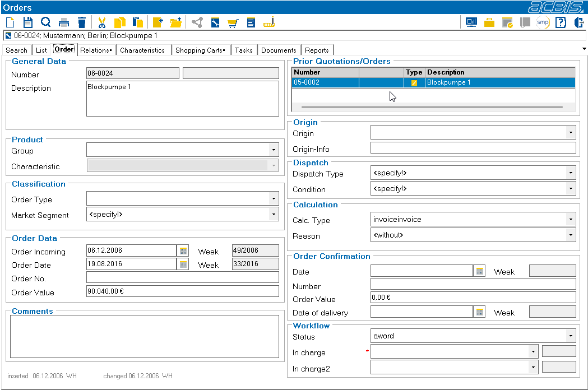Select prior order row 05-0002
Screen dimensions: 588x390
433,82
